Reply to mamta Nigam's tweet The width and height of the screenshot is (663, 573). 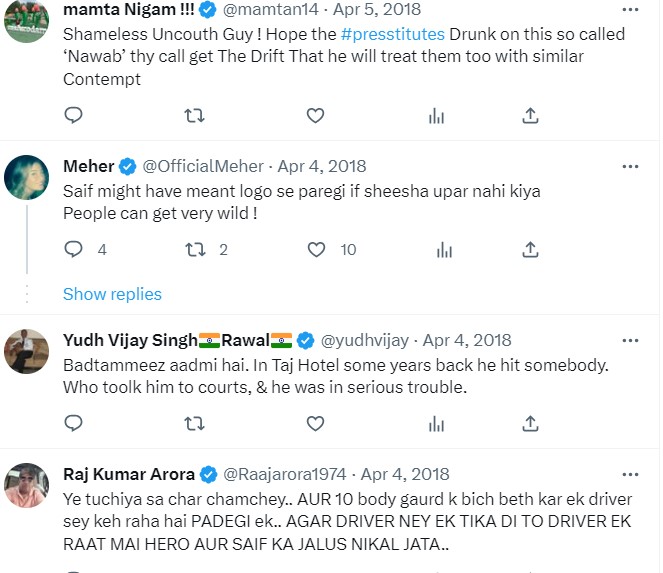click(x=73, y=116)
